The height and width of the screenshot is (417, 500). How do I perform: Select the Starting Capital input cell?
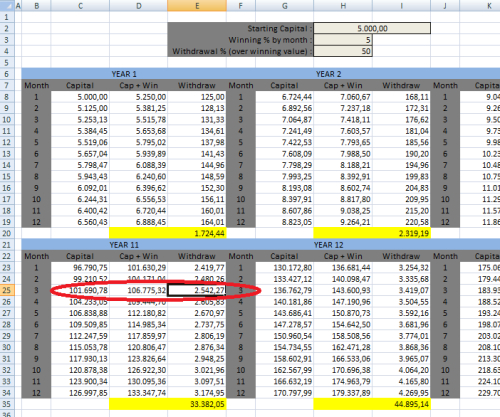click(372, 28)
